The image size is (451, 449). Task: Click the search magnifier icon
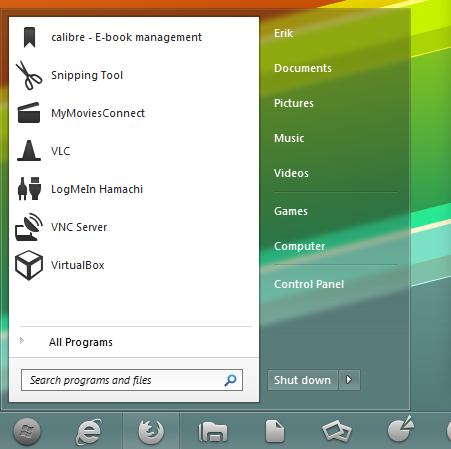(x=230, y=380)
